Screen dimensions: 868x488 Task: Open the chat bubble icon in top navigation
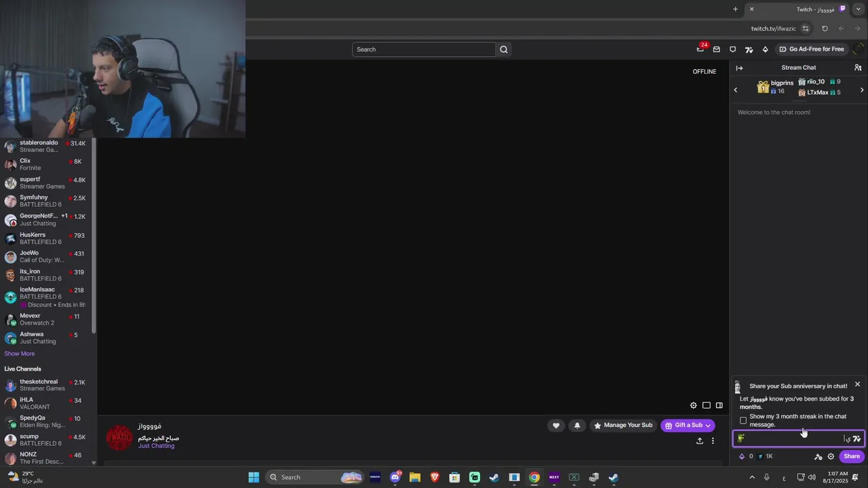(732, 49)
